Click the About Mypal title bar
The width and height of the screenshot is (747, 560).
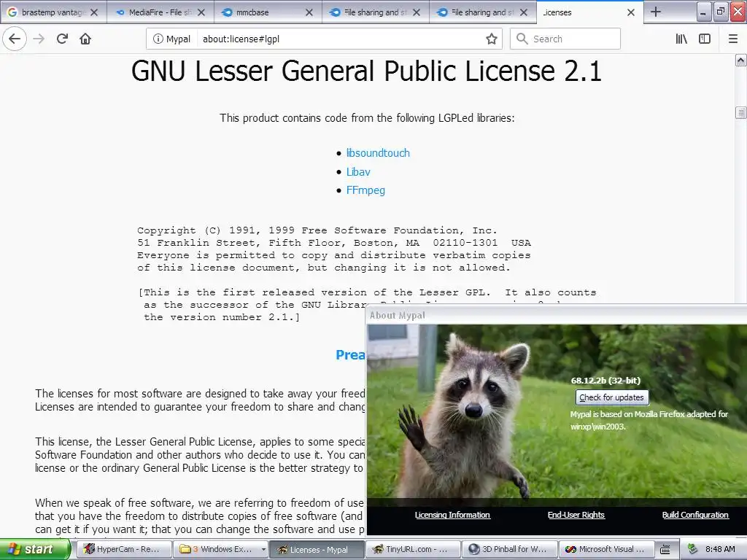coord(557,315)
